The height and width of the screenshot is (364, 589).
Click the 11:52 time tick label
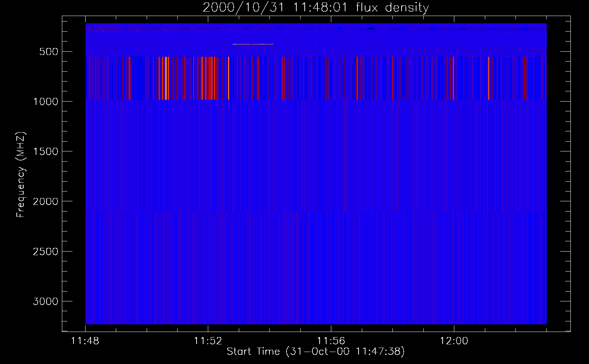click(208, 341)
